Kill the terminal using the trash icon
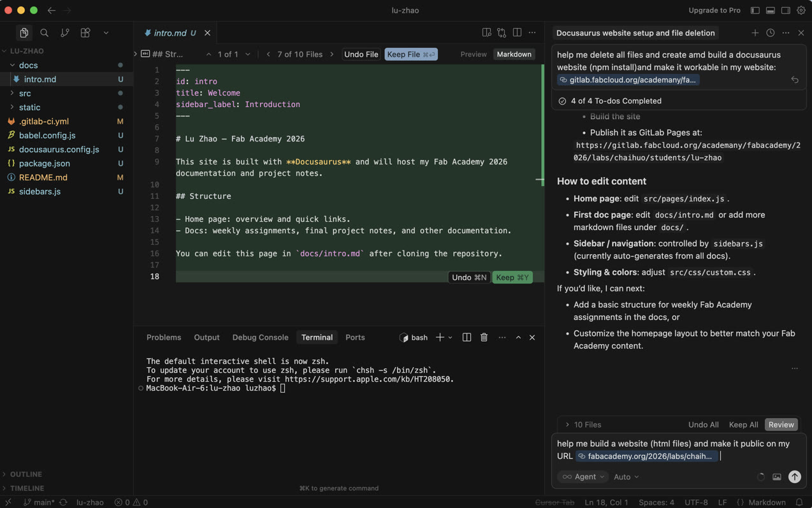Image resolution: width=812 pixels, height=508 pixels. (484, 337)
